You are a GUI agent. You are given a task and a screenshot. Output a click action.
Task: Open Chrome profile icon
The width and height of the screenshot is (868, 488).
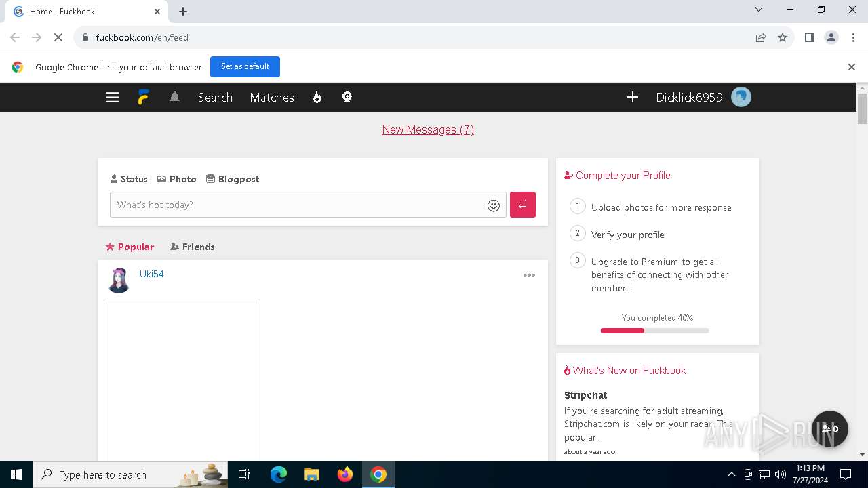click(x=831, y=38)
